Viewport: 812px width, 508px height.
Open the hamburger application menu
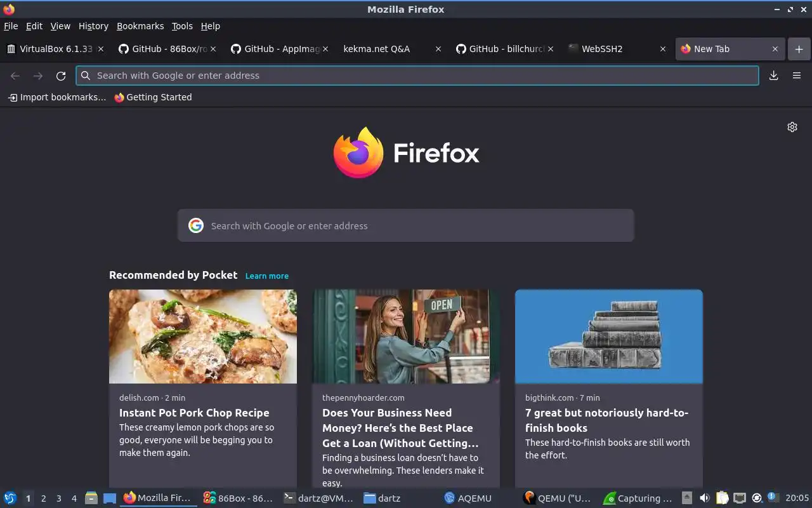tap(797, 76)
